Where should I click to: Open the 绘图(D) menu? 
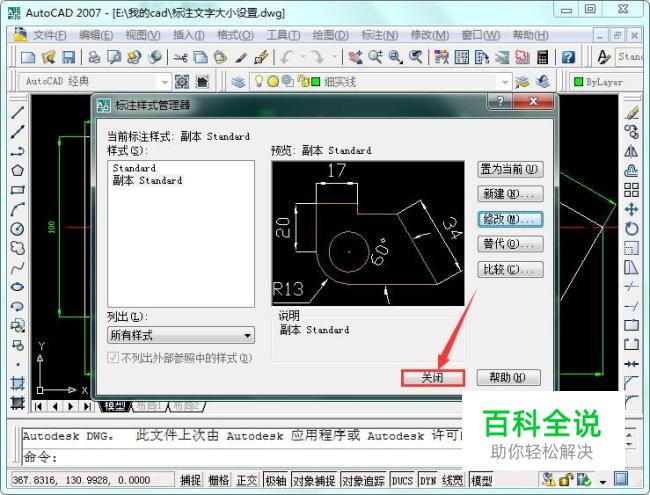(x=330, y=35)
